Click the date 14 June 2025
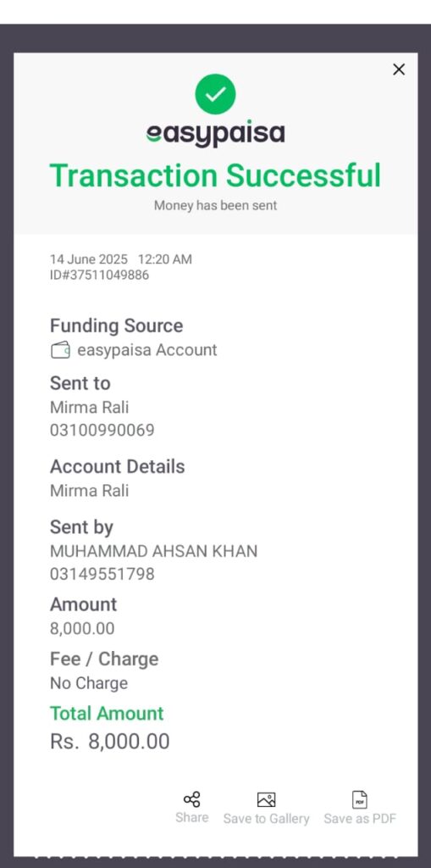This screenshot has width=431, height=868. click(x=89, y=259)
